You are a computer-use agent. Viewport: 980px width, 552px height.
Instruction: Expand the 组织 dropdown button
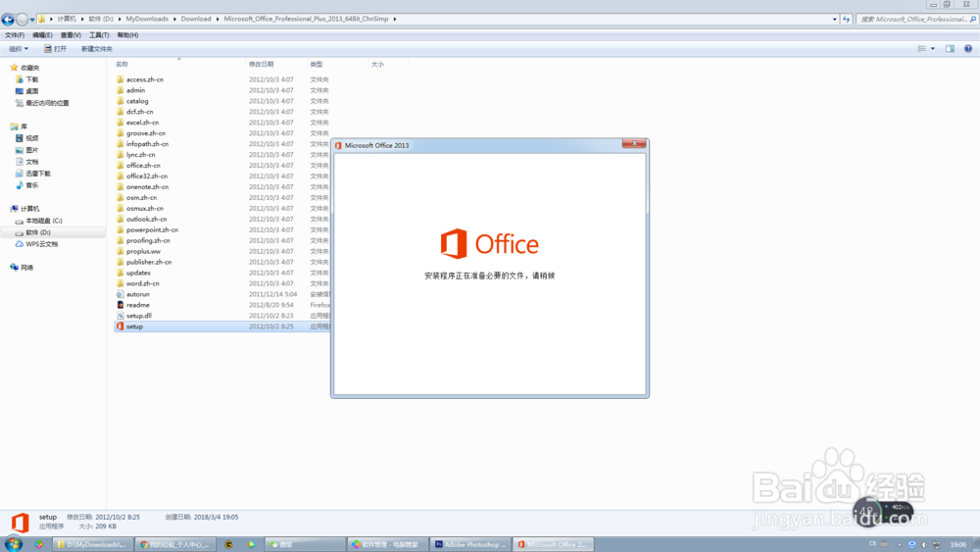(18, 49)
